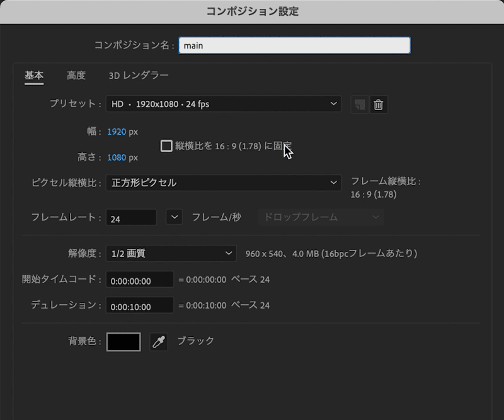Click the ブラック color name text
This screenshot has width=504, height=420.
click(x=195, y=341)
